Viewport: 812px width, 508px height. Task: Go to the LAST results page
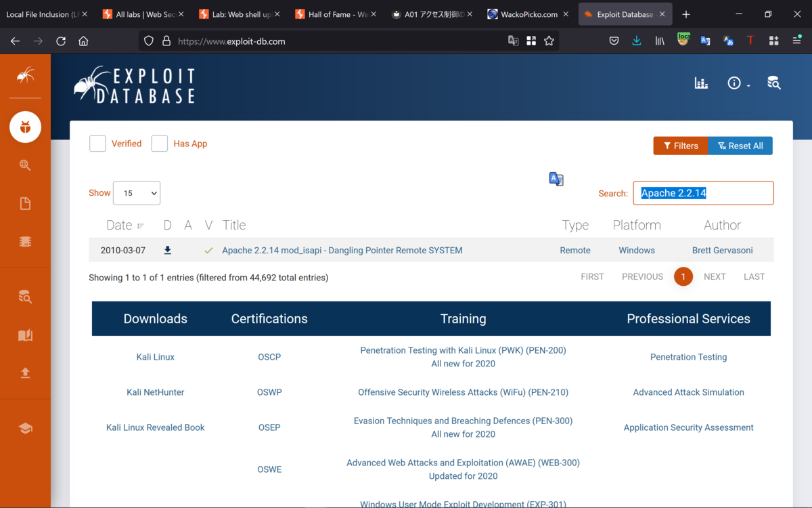[754, 276]
